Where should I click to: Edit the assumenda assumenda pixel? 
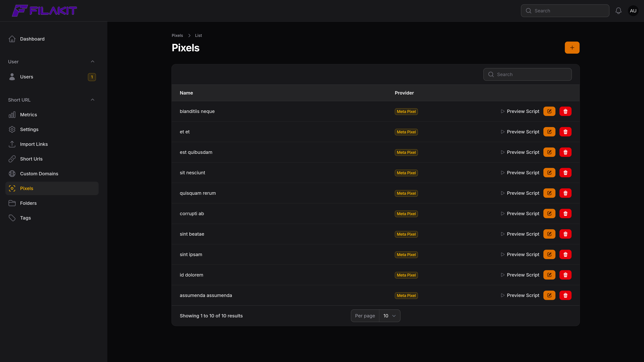pos(549,295)
